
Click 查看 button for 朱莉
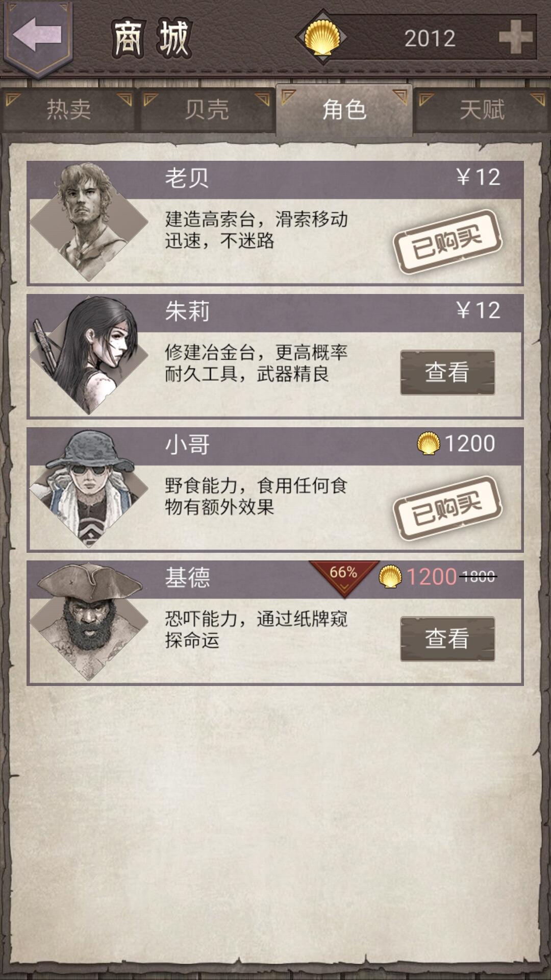(x=447, y=372)
